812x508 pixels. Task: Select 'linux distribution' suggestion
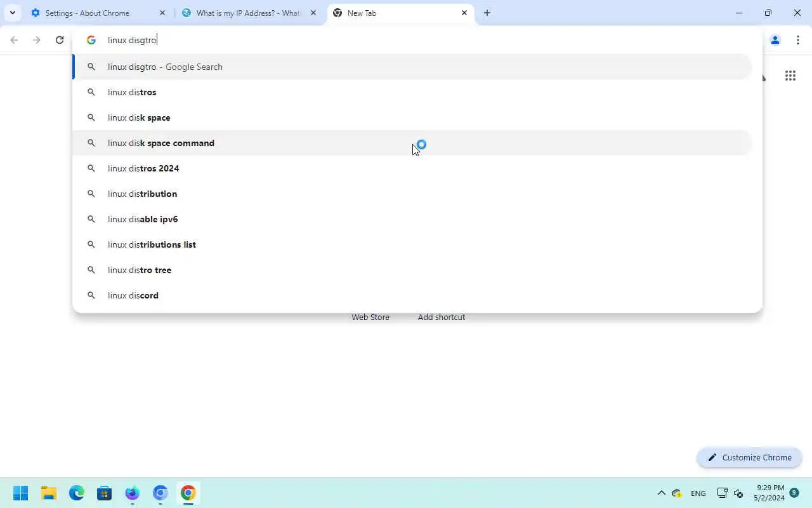click(x=413, y=194)
